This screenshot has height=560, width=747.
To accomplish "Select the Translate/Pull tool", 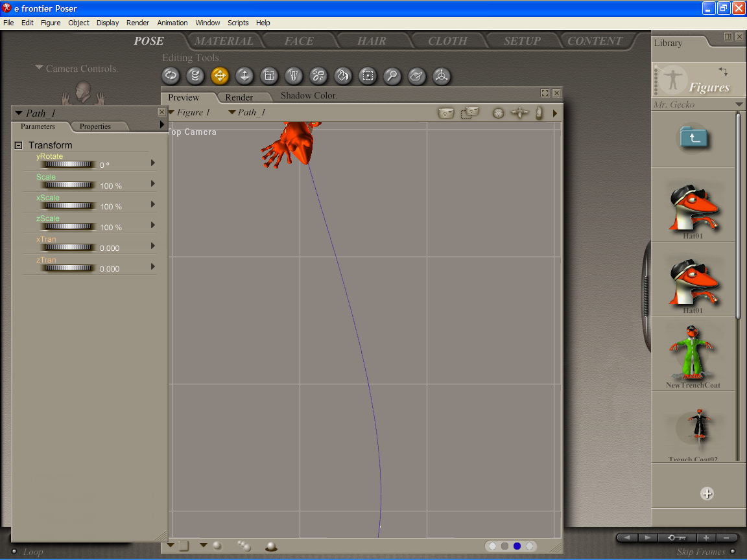I will click(x=220, y=76).
